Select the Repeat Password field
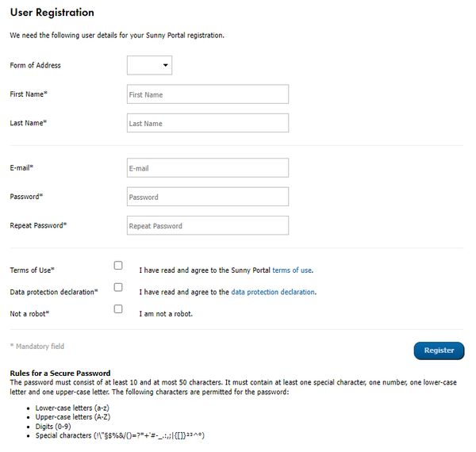 207,225
